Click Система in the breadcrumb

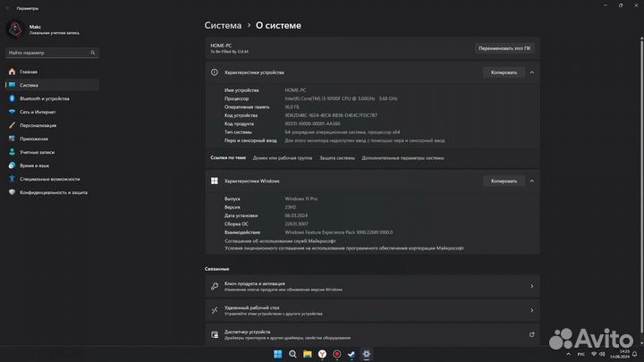pos(223,25)
